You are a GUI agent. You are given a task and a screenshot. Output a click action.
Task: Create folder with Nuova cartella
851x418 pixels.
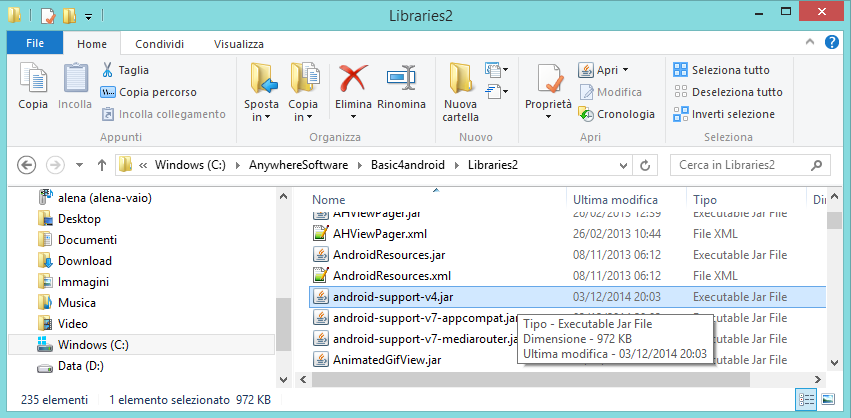[x=460, y=92]
